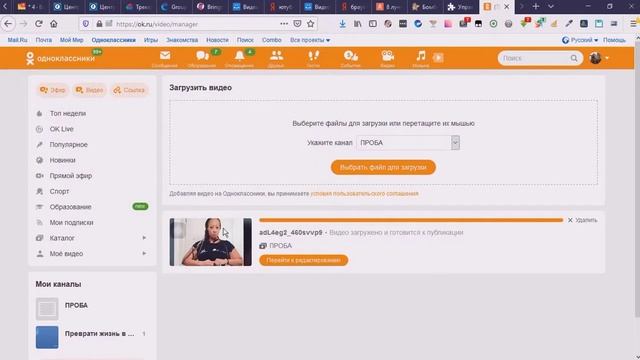Open Русский language dropdown
The width and height of the screenshot is (640, 360).
point(580,40)
